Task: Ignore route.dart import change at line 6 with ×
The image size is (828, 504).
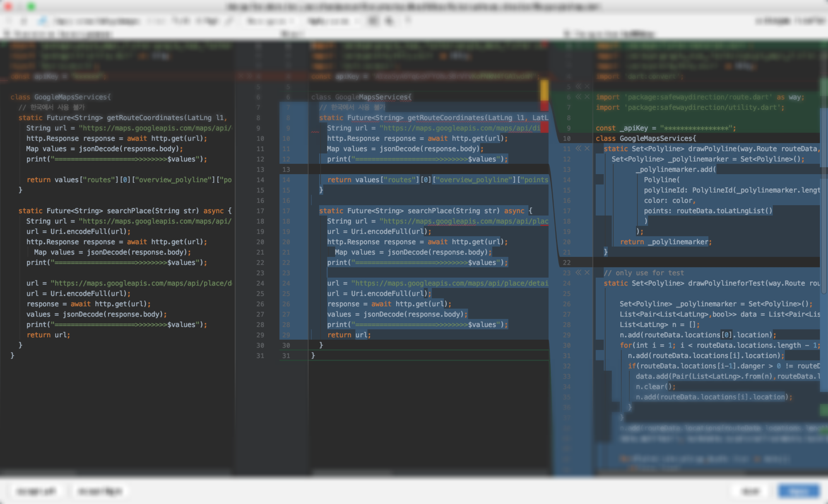Action: click(x=587, y=97)
